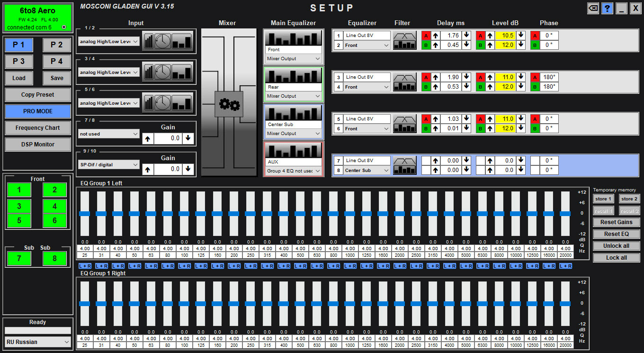644x353 pixels.
Task: Open the equalizer bars icon for input 1/2
Action: click(182, 41)
